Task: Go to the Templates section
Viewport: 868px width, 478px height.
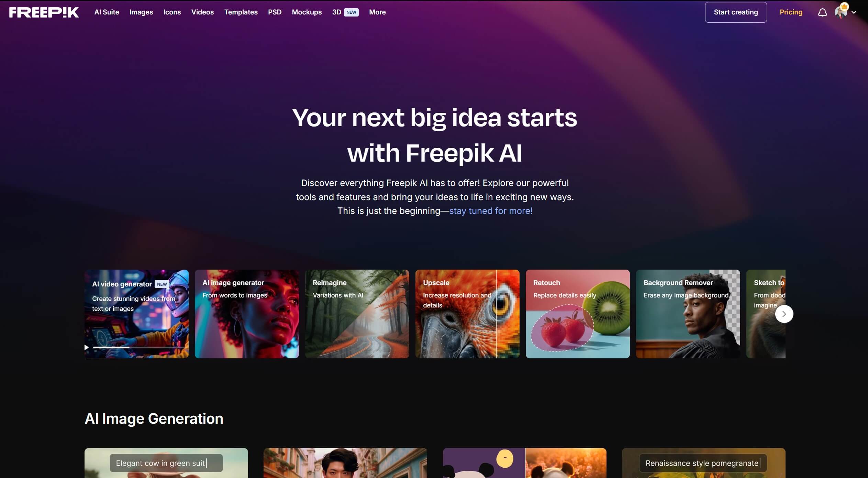Action: (241, 12)
